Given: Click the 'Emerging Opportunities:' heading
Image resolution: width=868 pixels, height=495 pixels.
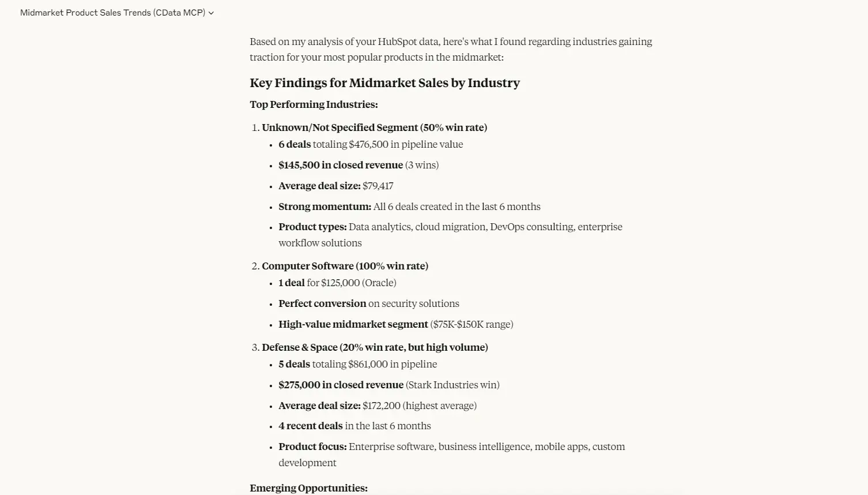Looking at the screenshot, I should coord(308,487).
